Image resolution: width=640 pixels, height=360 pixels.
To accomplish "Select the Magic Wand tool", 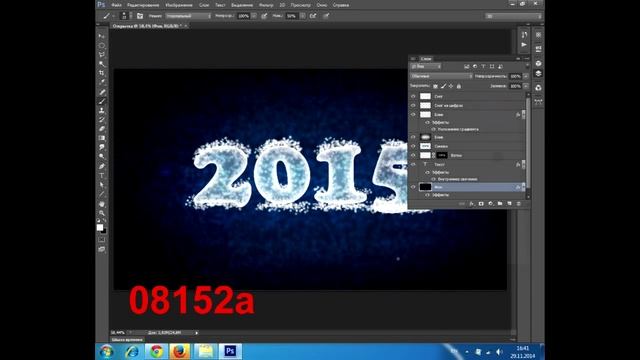I will (102, 64).
